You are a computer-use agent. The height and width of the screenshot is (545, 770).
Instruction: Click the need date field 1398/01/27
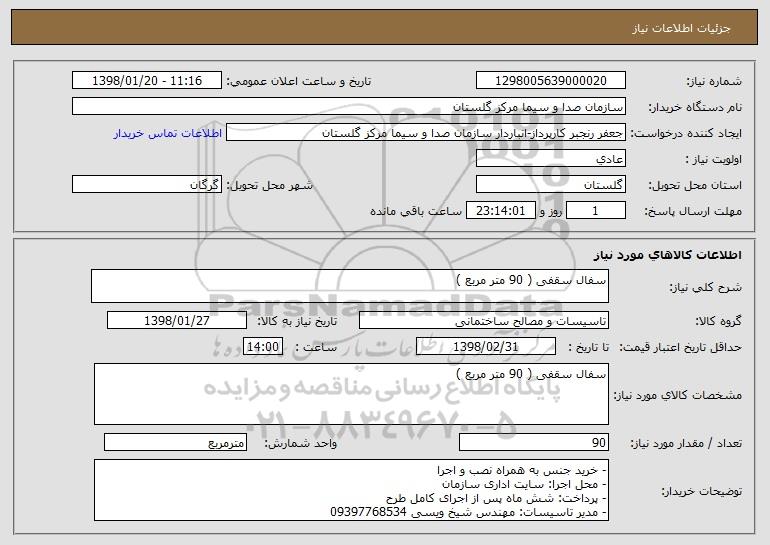pyautogui.click(x=177, y=321)
